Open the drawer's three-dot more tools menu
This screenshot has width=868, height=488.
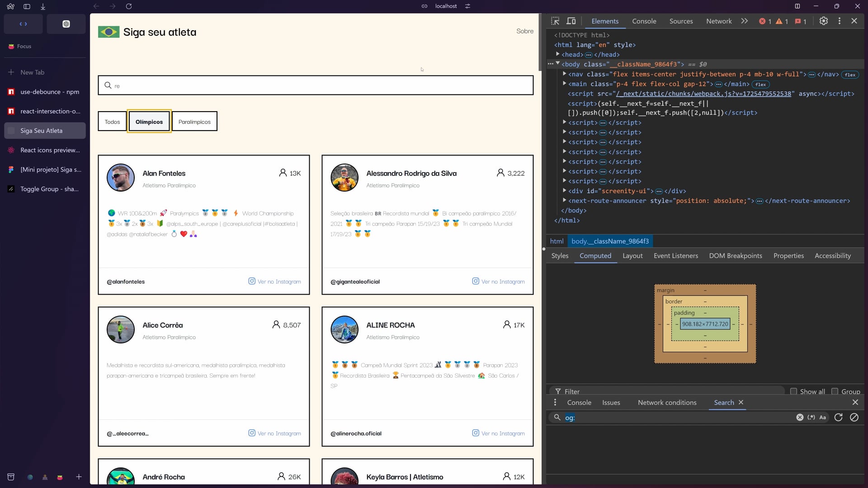pos(555,402)
